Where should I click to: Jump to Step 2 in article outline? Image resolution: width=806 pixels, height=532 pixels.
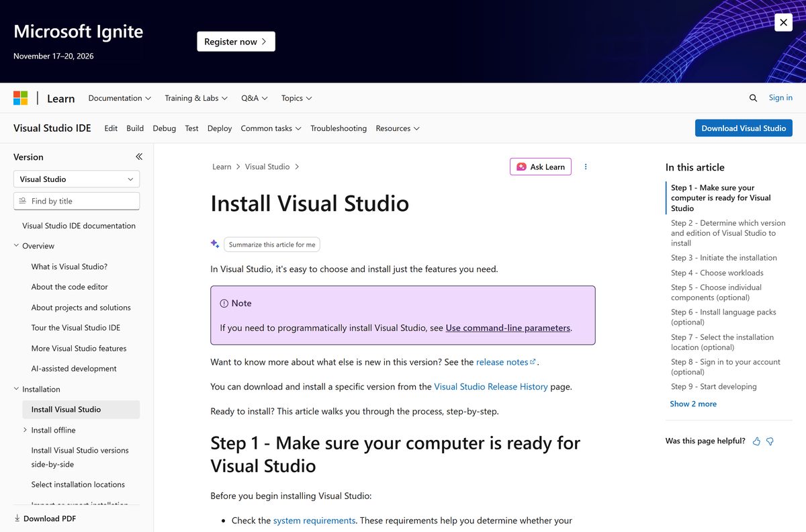click(728, 233)
